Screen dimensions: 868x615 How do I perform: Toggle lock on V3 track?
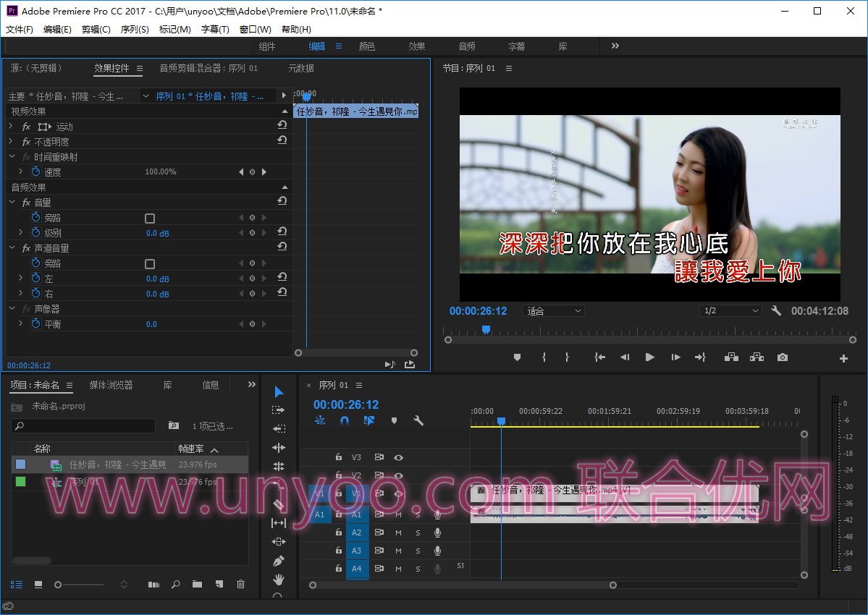338,457
